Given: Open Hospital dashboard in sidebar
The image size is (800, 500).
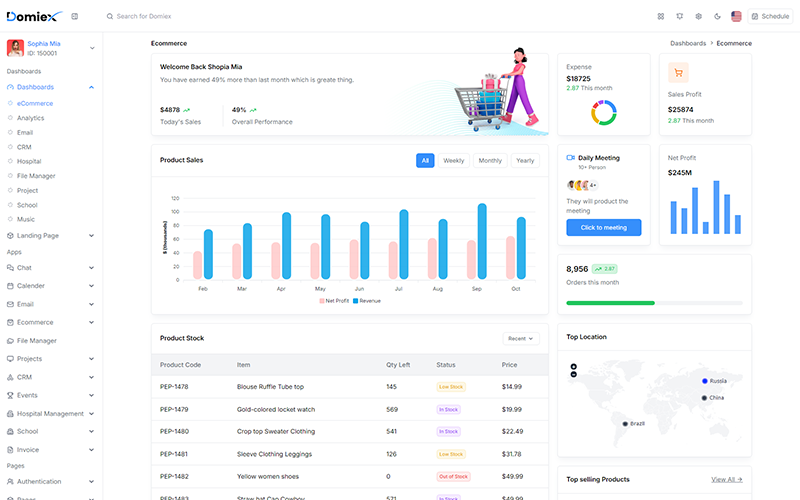Looking at the screenshot, I should pos(29,161).
